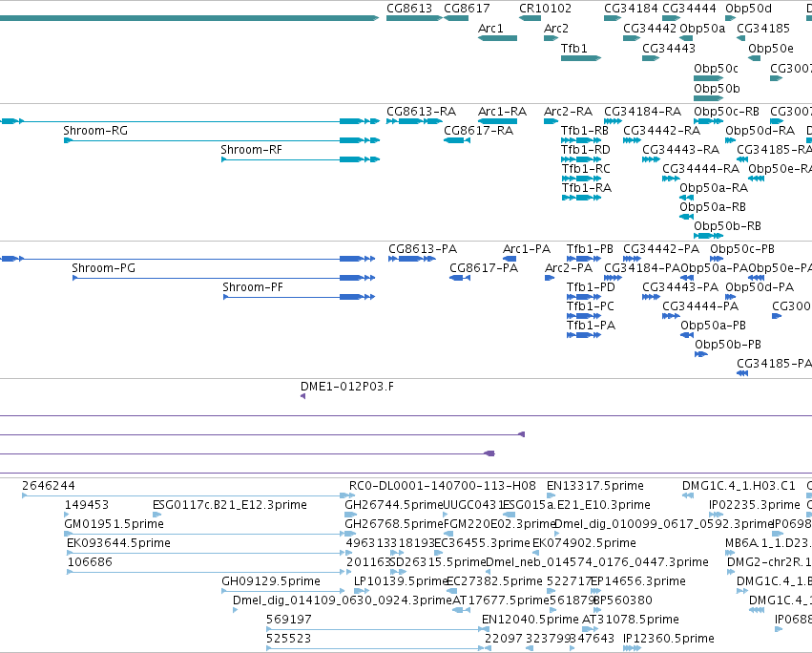Click the CG34444-RA transcript label

pos(701,169)
